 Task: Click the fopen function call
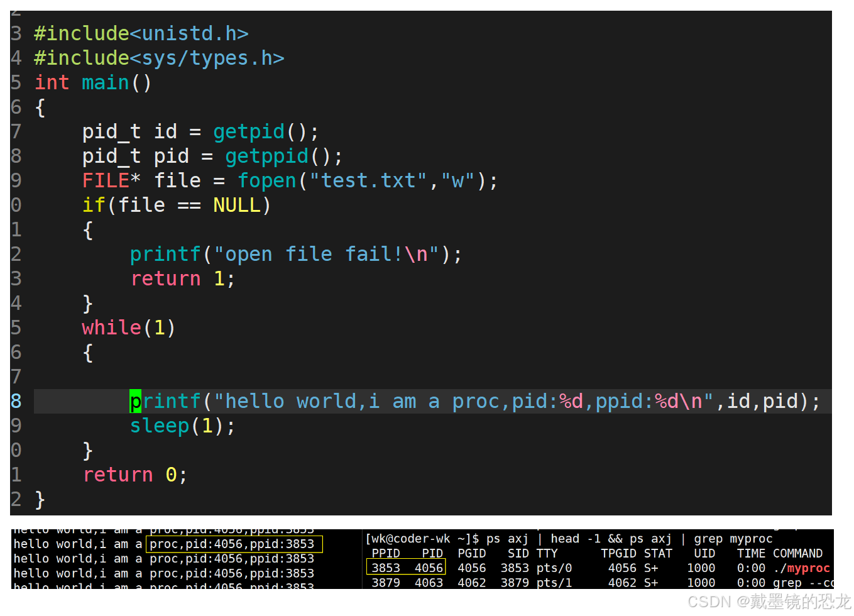coord(266,181)
